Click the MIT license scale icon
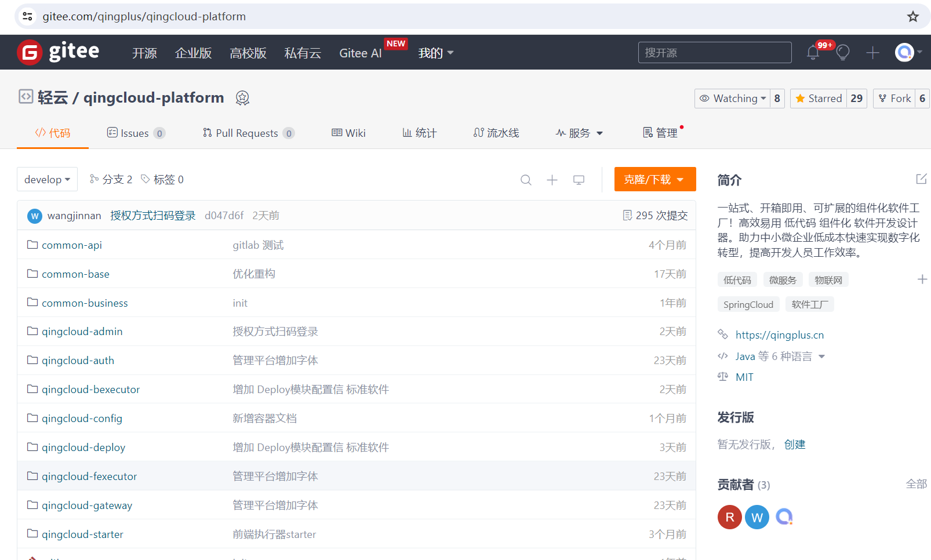931x560 pixels. tap(723, 377)
